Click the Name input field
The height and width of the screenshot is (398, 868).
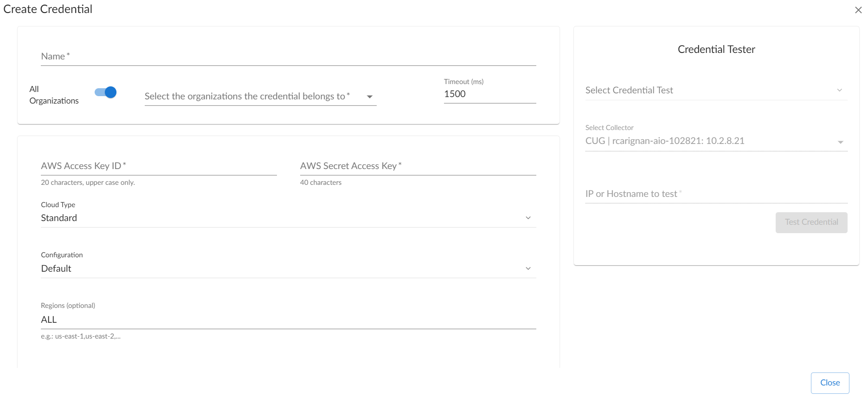[x=288, y=57]
